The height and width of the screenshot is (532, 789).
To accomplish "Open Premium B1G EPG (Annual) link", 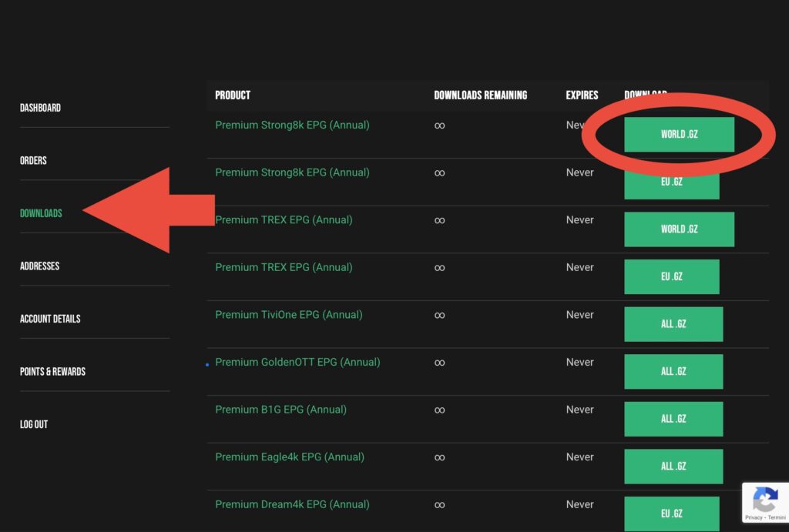I will [x=280, y=410].
